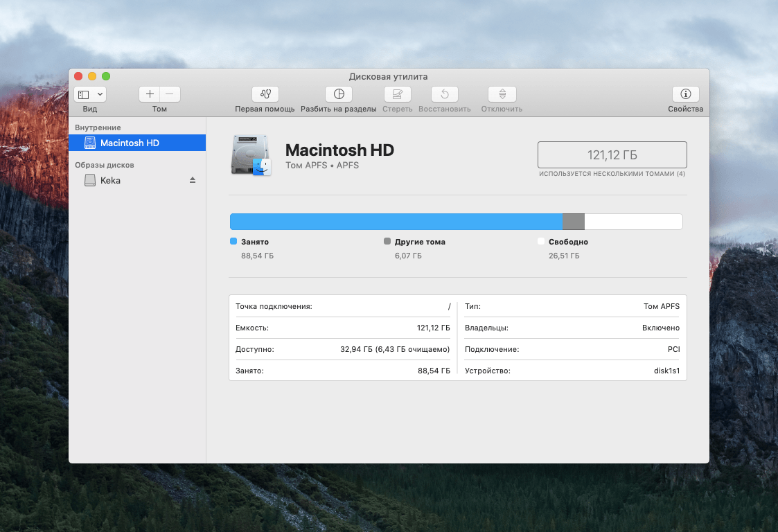778x532 pixels.
Task: Click the Macintosh HD title heading
Action: [340, 150]
